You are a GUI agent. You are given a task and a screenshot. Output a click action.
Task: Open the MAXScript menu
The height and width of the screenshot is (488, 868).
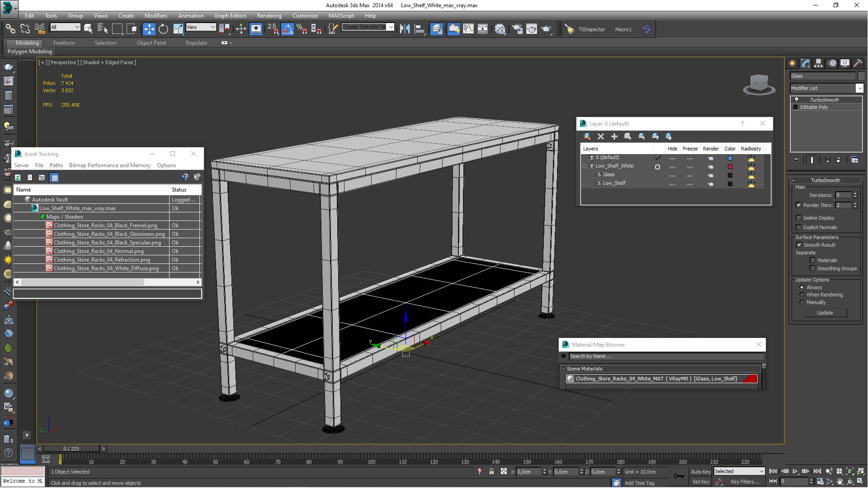coord(341,15)
